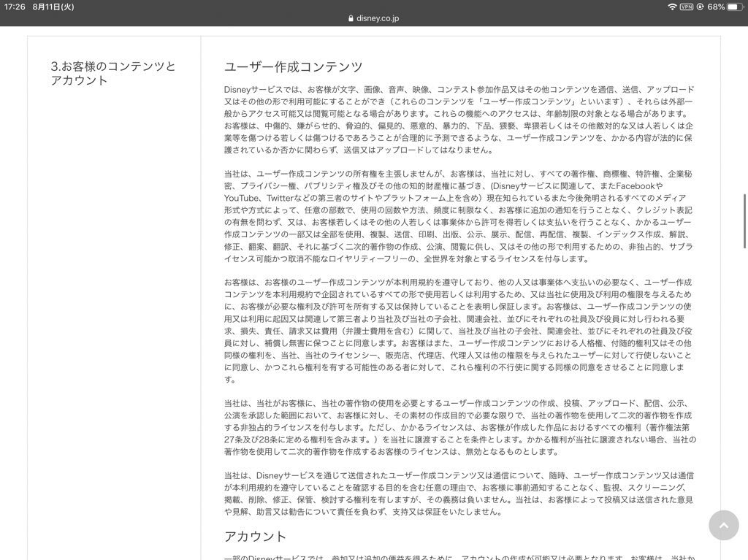Click the heading ユーザー作成コンテンツ

(294, 66)
